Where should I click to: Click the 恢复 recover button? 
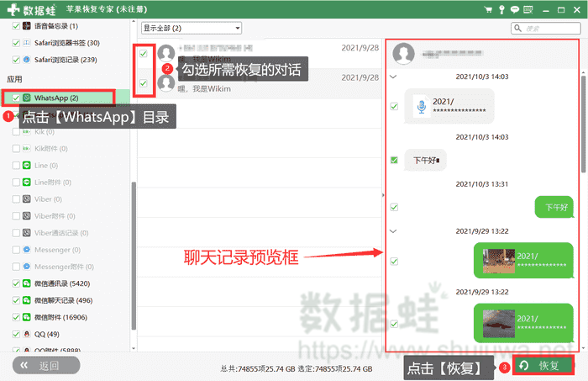543,365
